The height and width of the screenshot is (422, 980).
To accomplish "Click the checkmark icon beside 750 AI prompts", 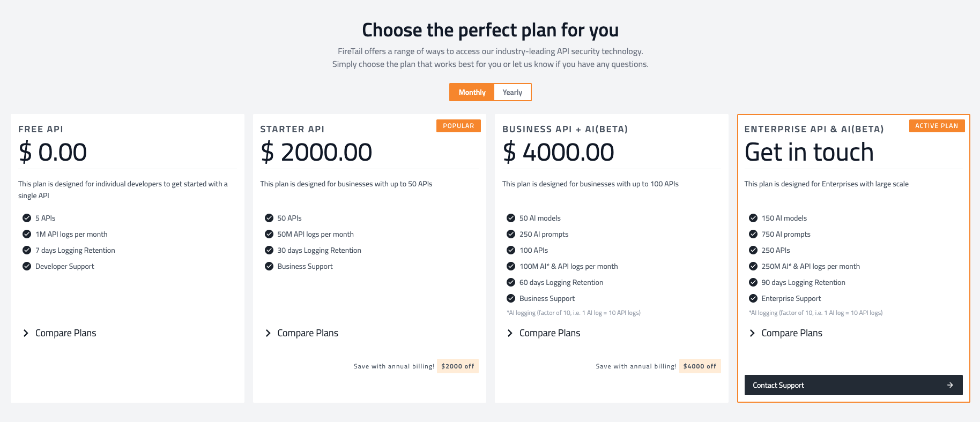I will pyautogui.click(x=753, y=234).
